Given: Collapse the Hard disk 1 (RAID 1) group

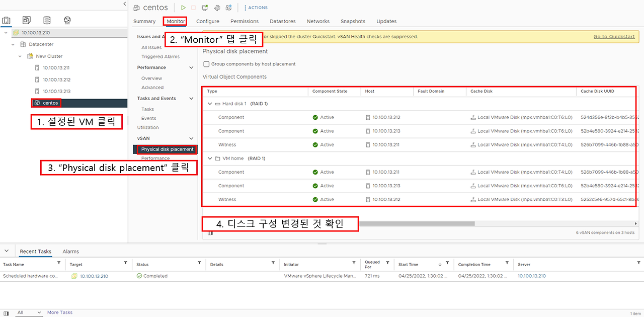Looking at the screenshot, I should [210, 104].
